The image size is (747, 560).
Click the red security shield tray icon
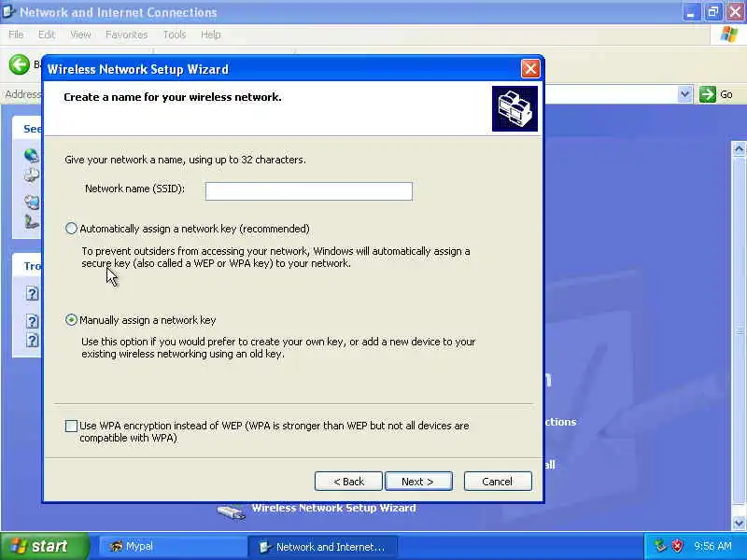677,546
